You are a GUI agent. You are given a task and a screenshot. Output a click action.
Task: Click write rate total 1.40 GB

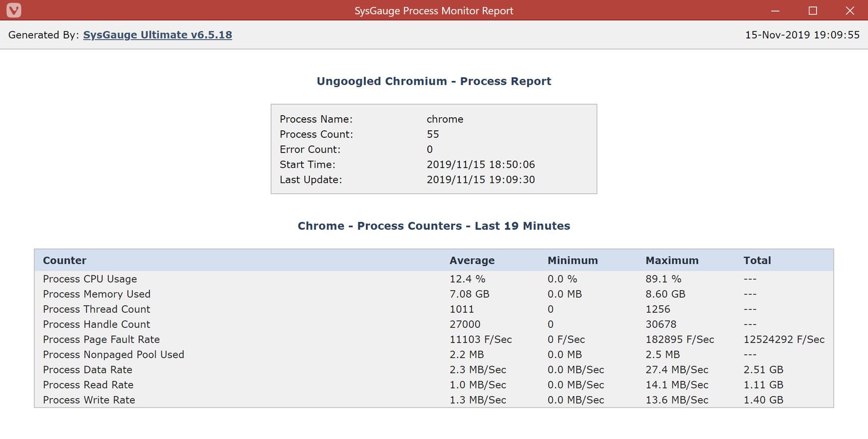coord(763,400)
